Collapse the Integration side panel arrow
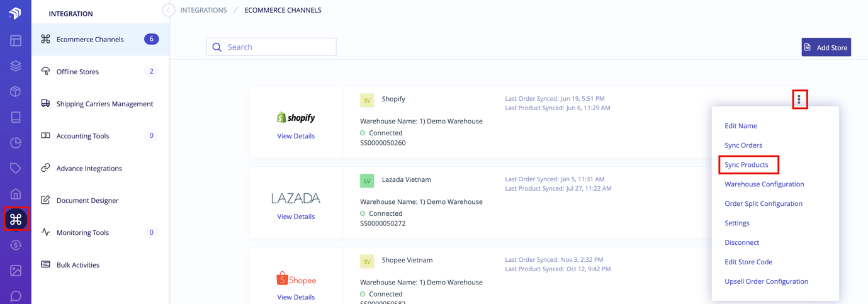This screenshot has height=304, width=868. coord(168,10)
